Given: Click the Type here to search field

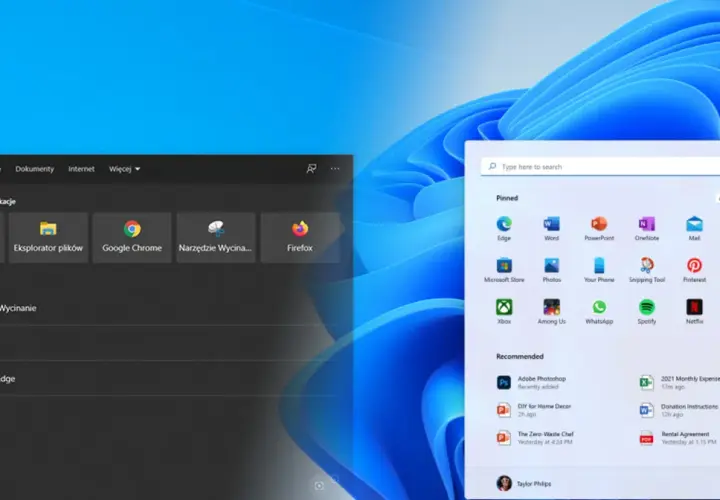Looking at the screenshot, I should click(601, 167).
